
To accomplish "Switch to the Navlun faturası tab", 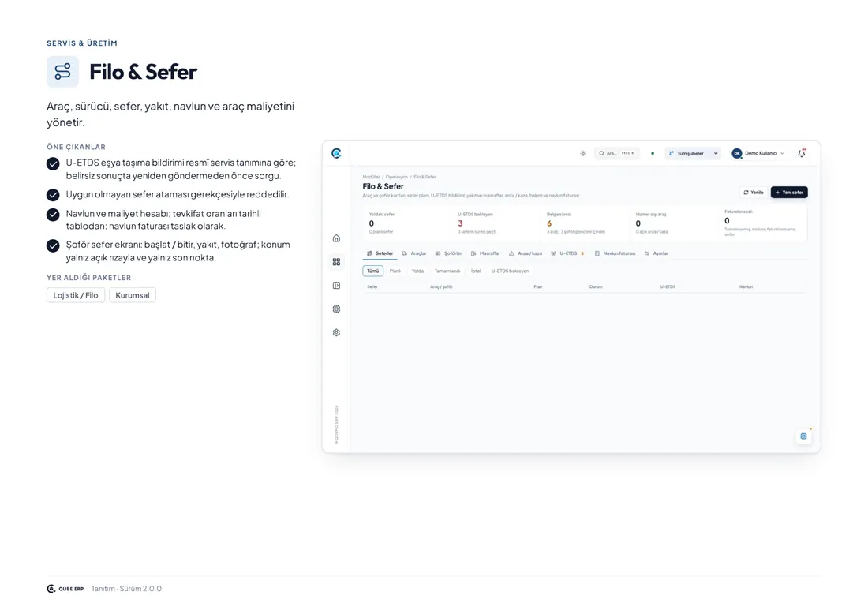I will coord(615,253).
